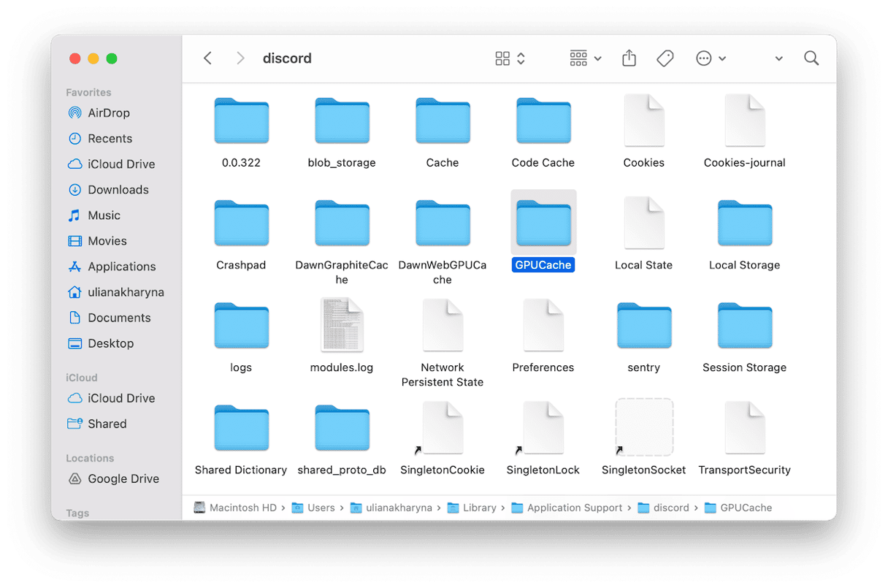Open the icon view switcher dropdown
The width and height of the screenshot is (888, 588).
point(510,58)
